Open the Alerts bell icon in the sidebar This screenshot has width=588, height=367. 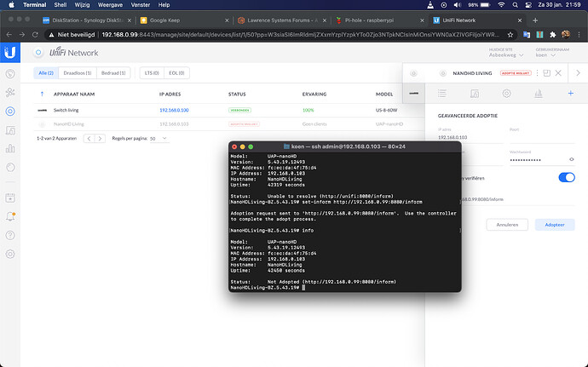tap(10, 216)
